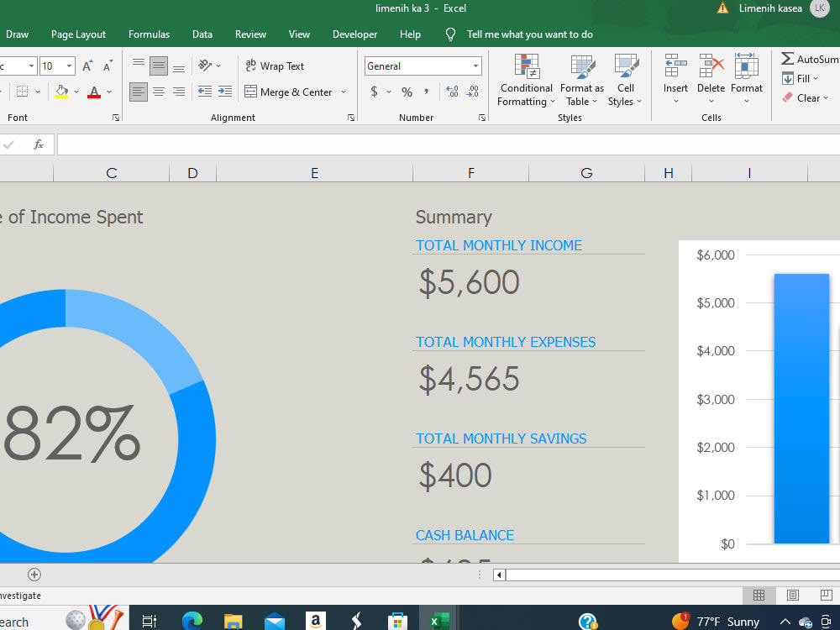The image size is (840, 630).
Task: Toggle middle align for cell
Action: coord(159,66)
